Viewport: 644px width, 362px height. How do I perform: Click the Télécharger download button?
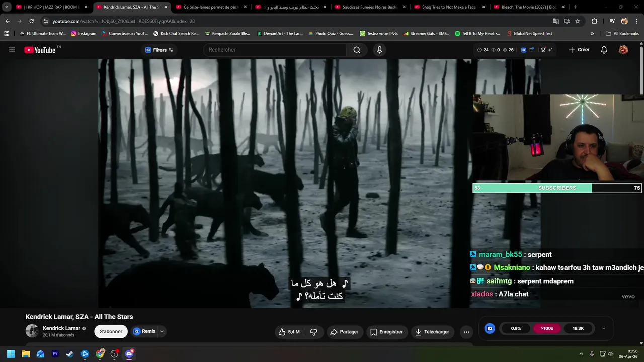tap(432, 332)
